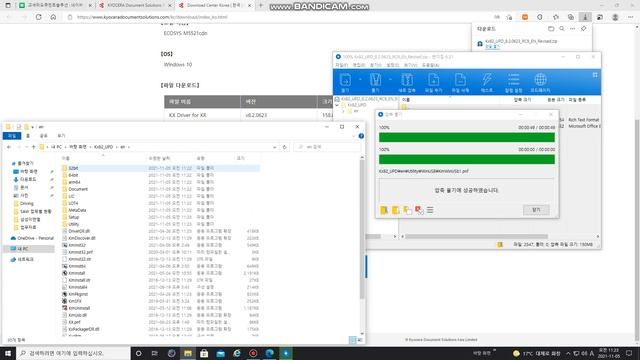The image size is (640, 360).
Task: Click the Column Settings list icon in Bandizip
Action: [x=513, y=80]
